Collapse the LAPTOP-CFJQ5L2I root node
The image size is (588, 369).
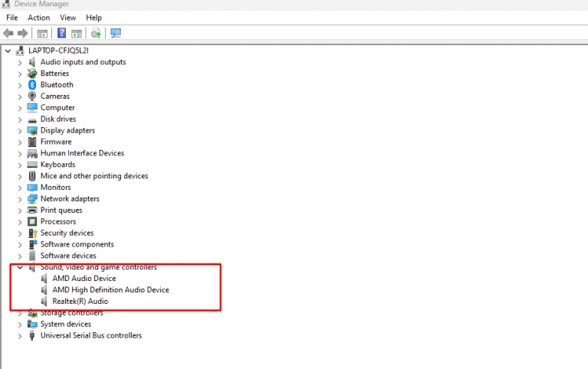click(8, 51)
